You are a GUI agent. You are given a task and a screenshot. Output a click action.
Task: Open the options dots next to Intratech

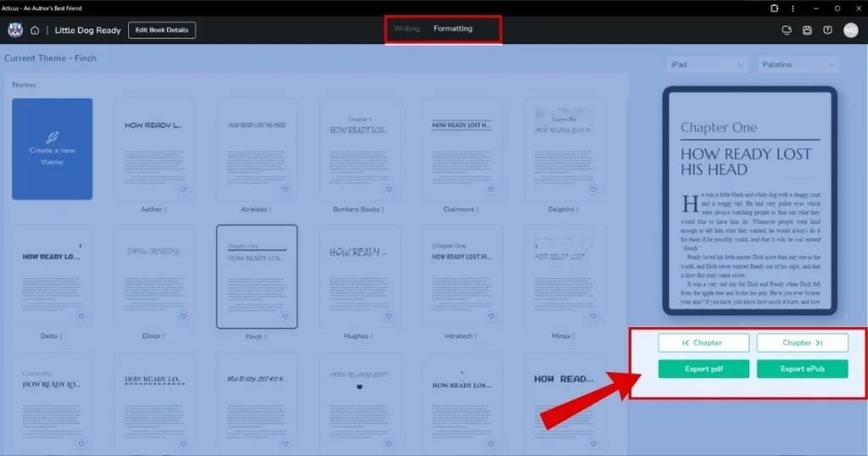pos(476,336)
